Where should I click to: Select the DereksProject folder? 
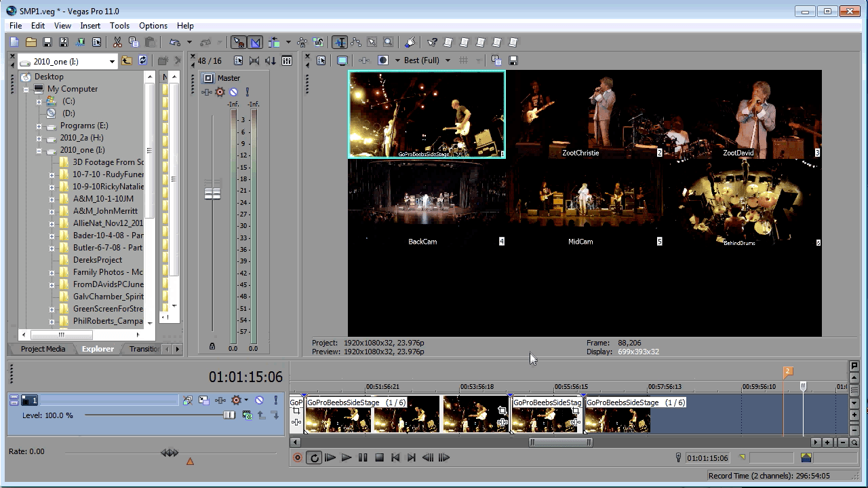pyautogui.click(x=97, y=260)
